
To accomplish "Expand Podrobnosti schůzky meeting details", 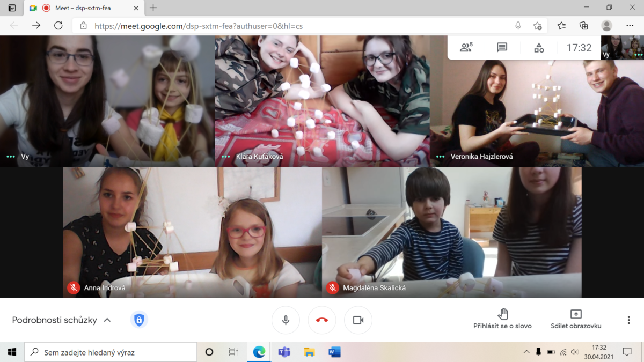I will 61,320.
